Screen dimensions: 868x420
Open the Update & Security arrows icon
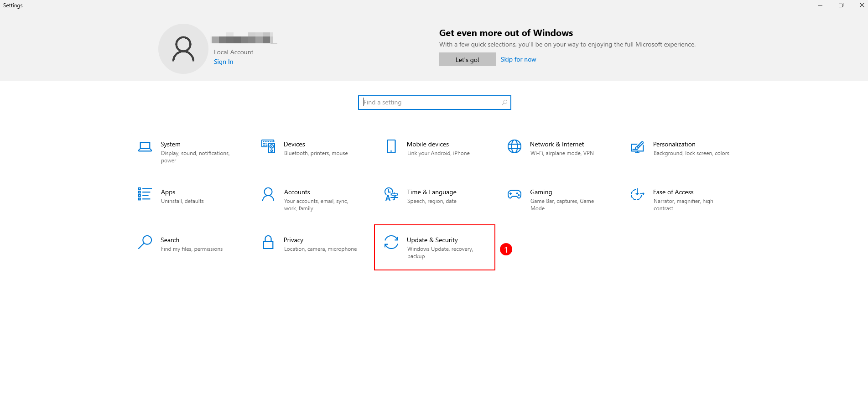tap(391, 242)
